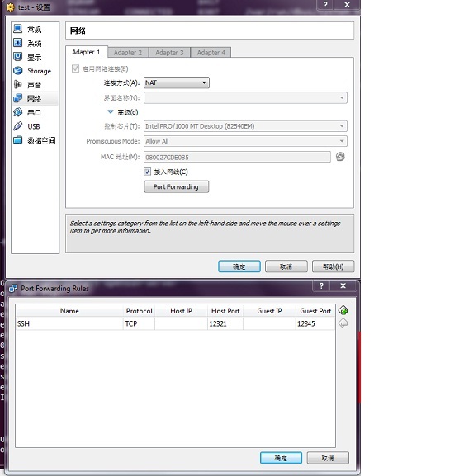The width and height of the screenshot is (464, 476).
Task: Add a new port forwarding rule
Action: click(x=343, y=310)
